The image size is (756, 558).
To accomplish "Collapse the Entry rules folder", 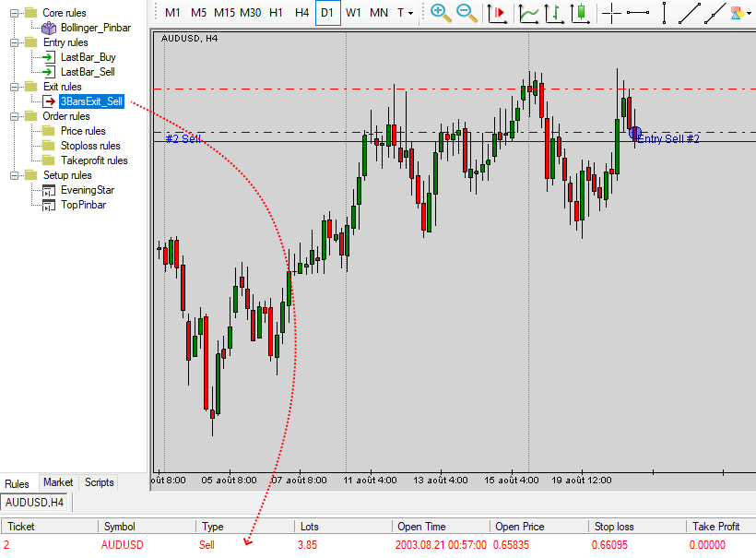I will tap(14, 42).
